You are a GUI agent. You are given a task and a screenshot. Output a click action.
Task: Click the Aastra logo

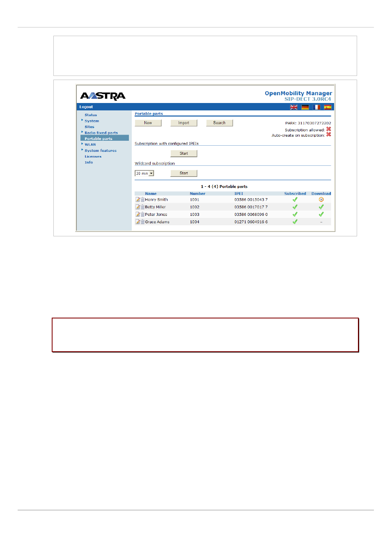click(x=103, y=96)
